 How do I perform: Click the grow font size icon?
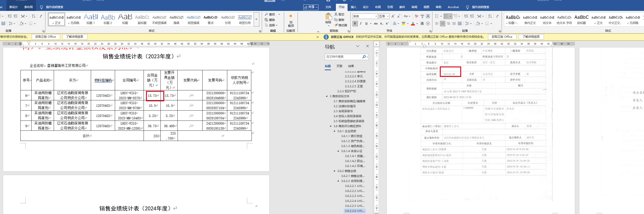coord(393,16)
